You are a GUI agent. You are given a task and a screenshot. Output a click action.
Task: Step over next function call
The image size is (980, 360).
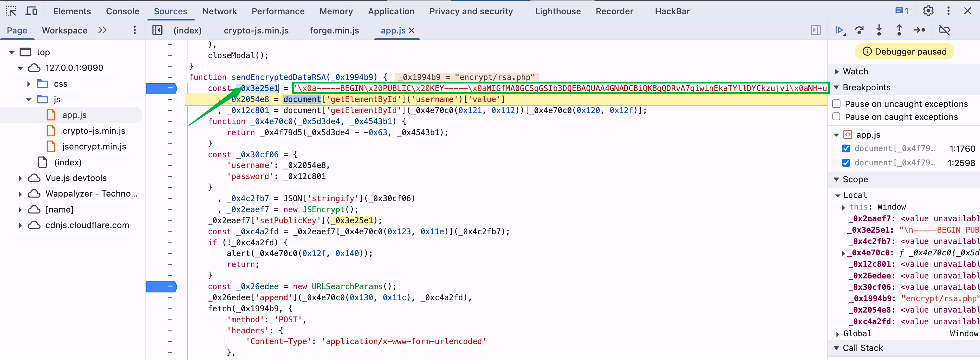pyautogui.click(x=859, y=30)
